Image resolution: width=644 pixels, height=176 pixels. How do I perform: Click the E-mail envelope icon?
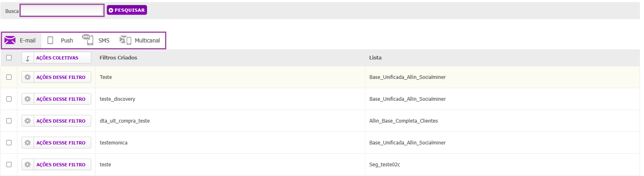10,40
